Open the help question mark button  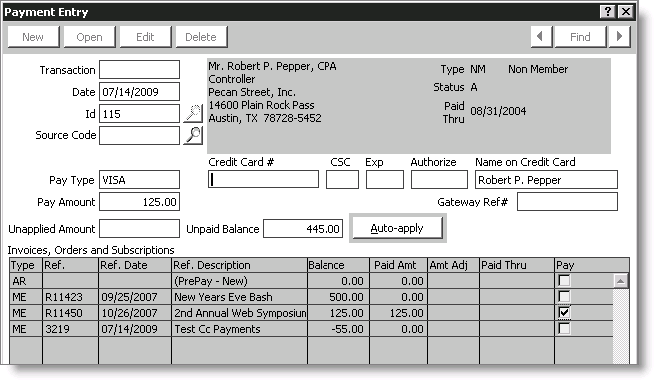point(607,12)
